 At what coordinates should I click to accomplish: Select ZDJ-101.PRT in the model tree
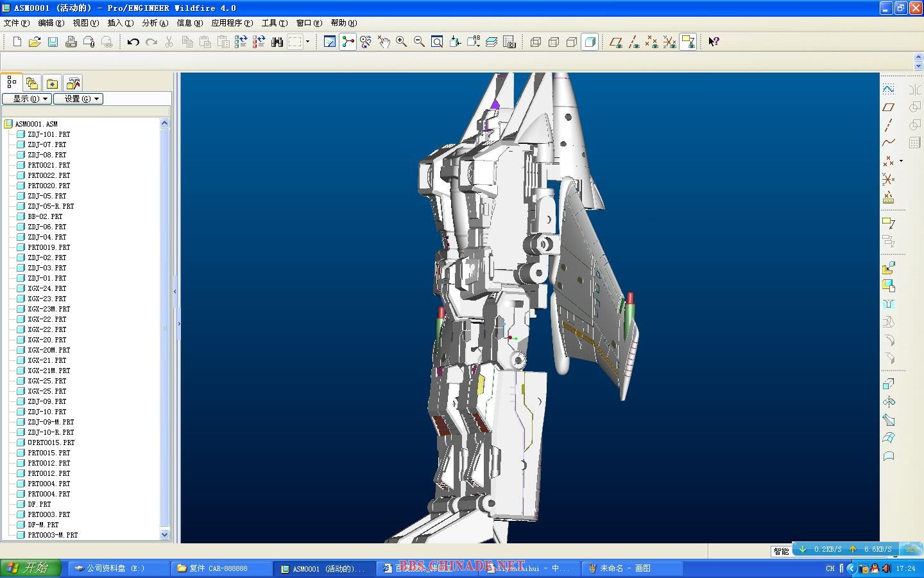click(x=49, y=134)
